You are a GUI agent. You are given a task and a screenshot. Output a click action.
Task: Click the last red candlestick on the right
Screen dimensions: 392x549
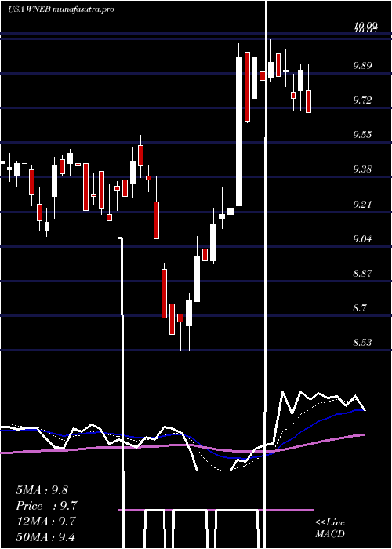point(308,101)
